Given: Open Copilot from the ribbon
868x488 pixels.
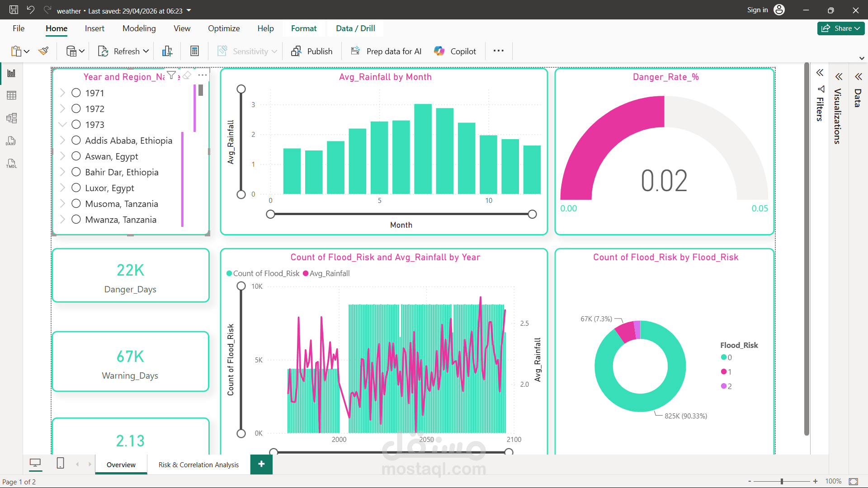Looking at the screenshot, I should click(x=455, y=51).
